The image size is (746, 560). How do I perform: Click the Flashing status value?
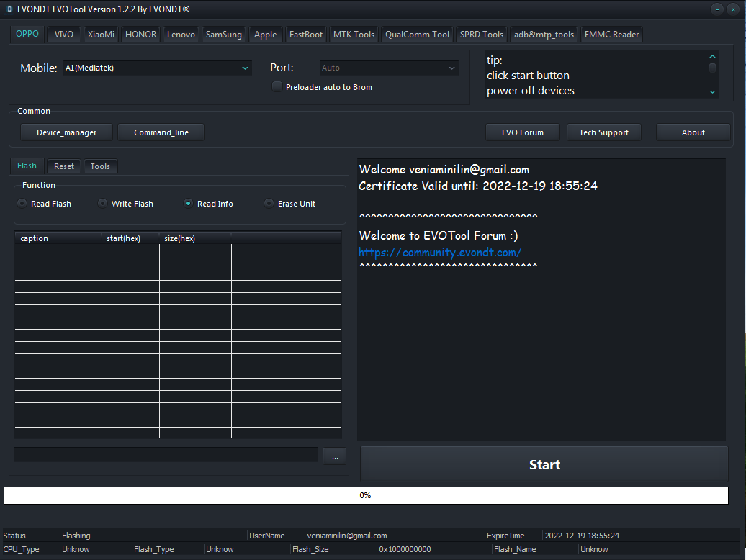[76, 536]
